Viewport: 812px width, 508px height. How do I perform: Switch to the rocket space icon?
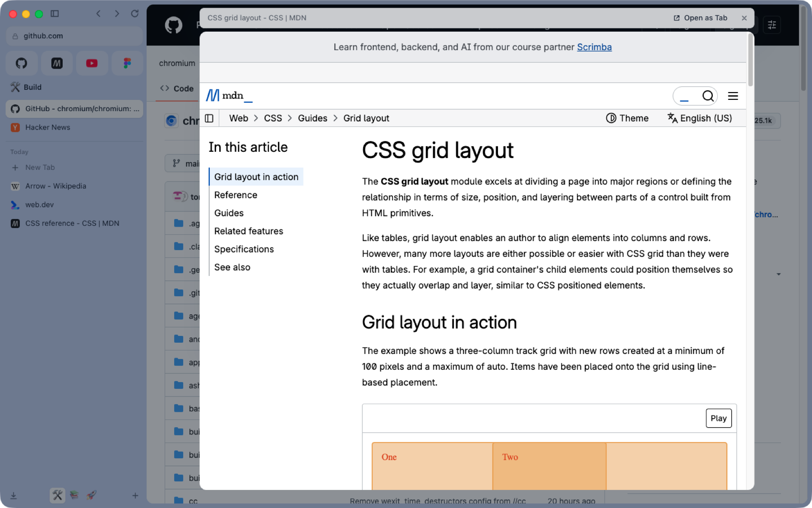click(92, 495)
